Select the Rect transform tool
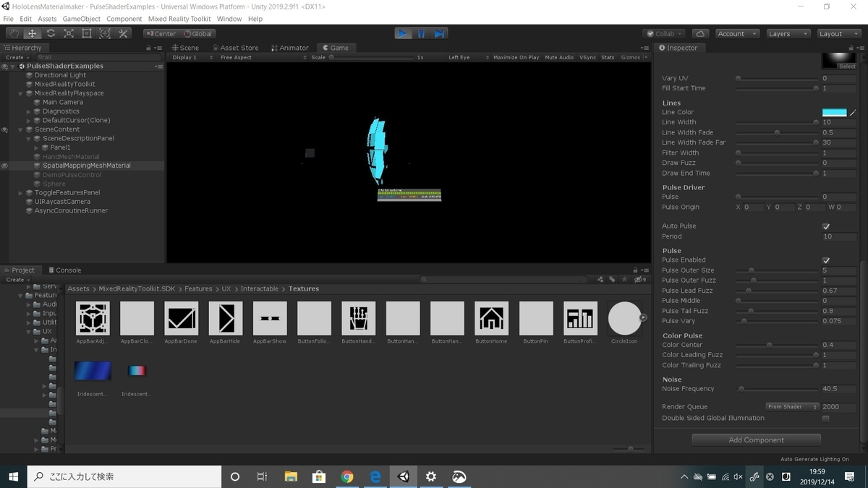The image size is (868, 488). [87, 33]
